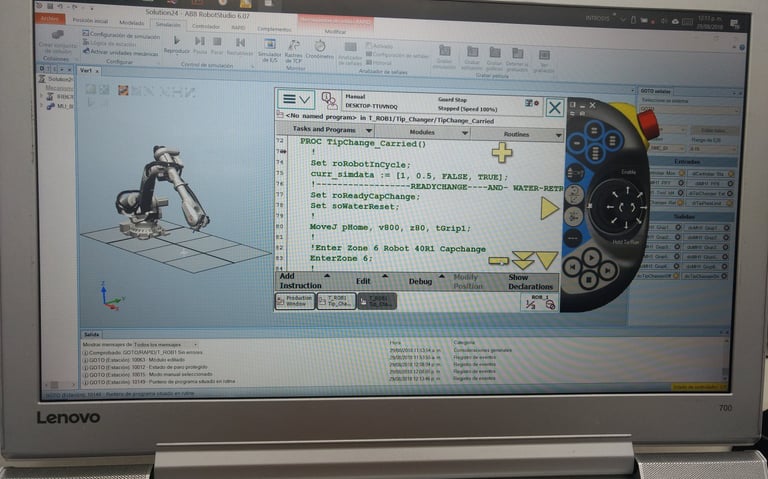
Task: Close the Ver1 view tab
Action: pyautogui.click(x=97, y=72)
